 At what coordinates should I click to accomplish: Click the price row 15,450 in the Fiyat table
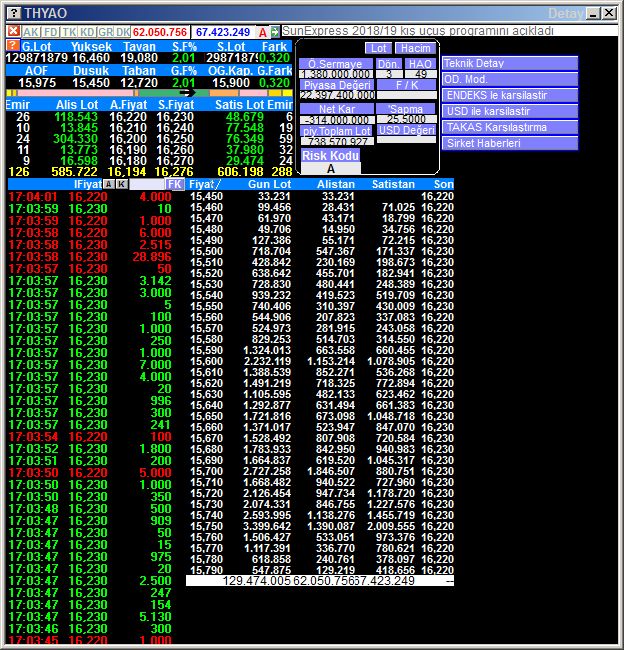click(322, 196)
